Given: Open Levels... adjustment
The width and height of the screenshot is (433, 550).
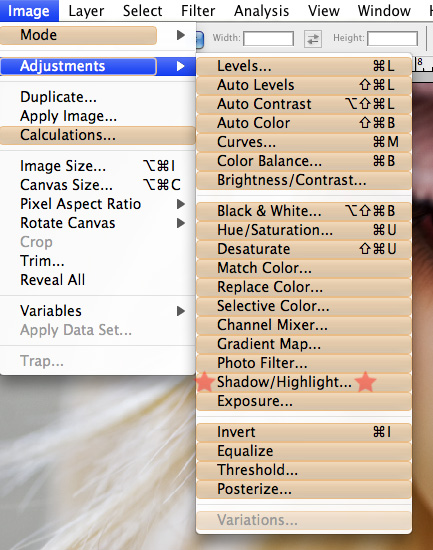Looking at the screenshot, I should click(x=304, y=66).
